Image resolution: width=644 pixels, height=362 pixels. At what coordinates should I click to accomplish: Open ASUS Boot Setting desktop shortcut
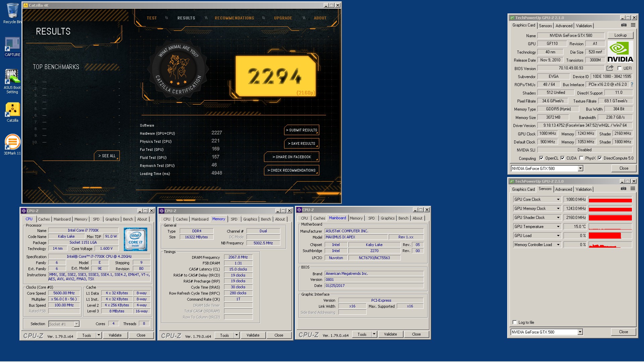tap(12, 81)
